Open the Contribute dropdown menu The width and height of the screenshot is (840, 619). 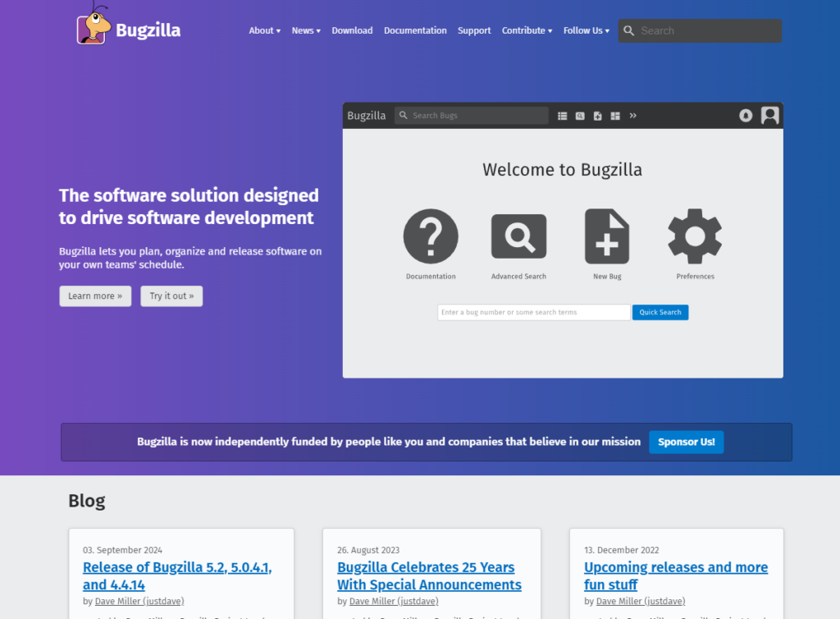point(527,30)
